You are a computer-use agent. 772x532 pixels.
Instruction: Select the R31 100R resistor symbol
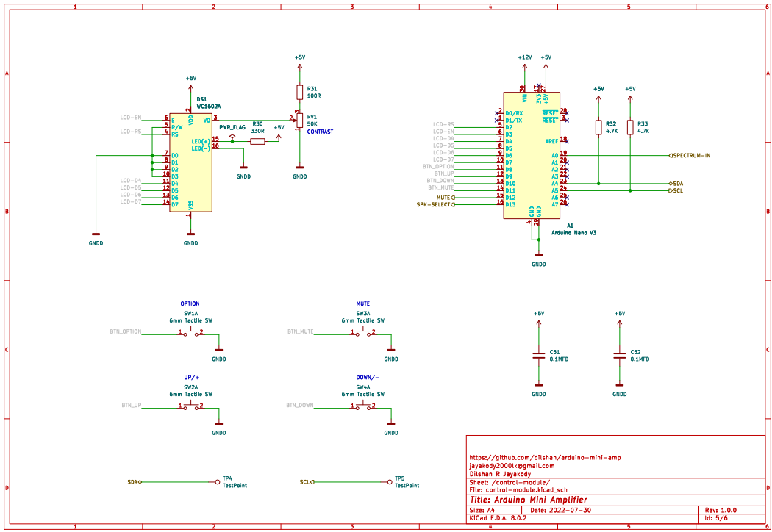[x=299, y=92]
